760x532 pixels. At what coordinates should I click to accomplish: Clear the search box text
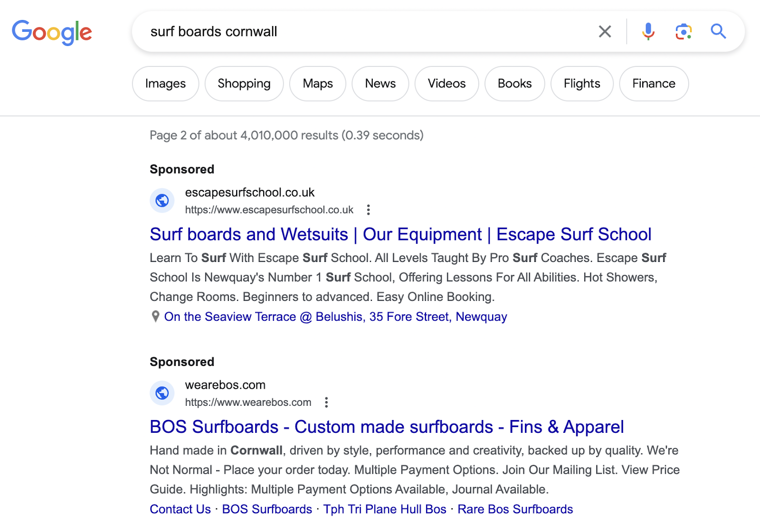(x=605, y=32)
